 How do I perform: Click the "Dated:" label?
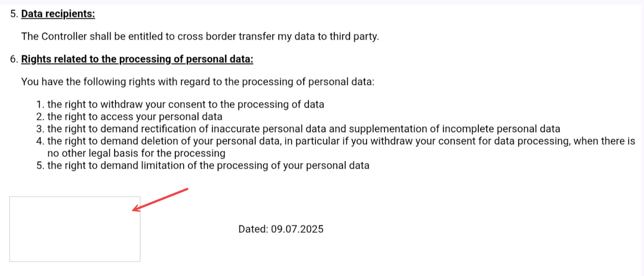(x=253, y=229)
